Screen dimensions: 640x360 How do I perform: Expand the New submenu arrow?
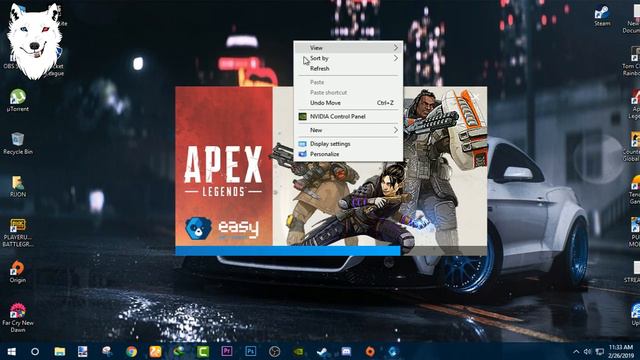point(396,130)
